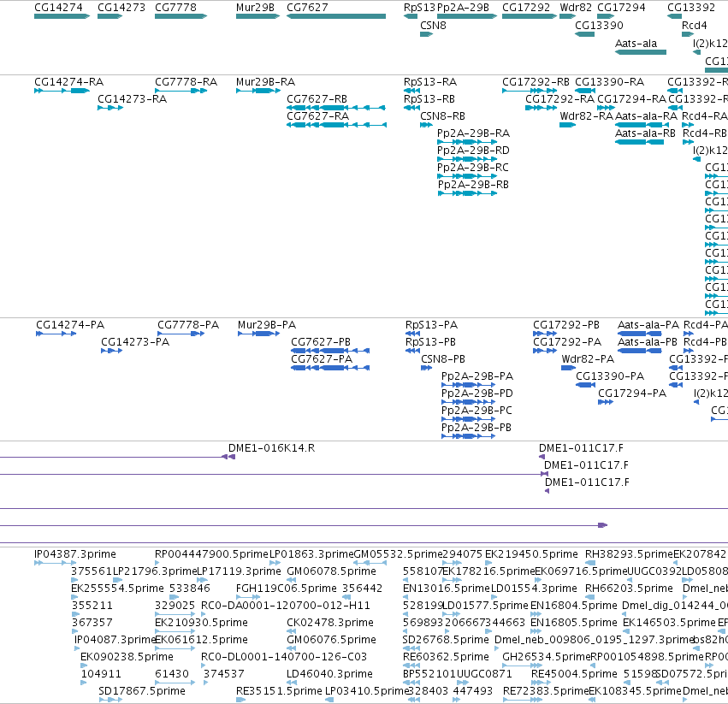Open the GM06078.5prime EST label

coord(332,571)
